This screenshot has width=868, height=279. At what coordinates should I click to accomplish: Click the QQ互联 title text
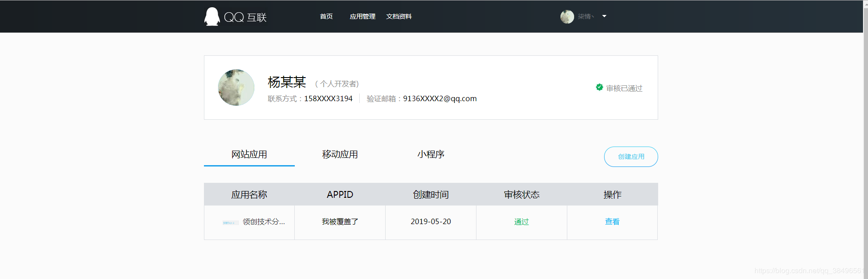[x=245, y=17]
